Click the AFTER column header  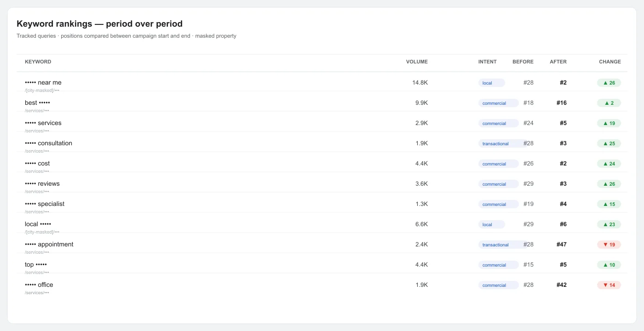tap(558, 62)
